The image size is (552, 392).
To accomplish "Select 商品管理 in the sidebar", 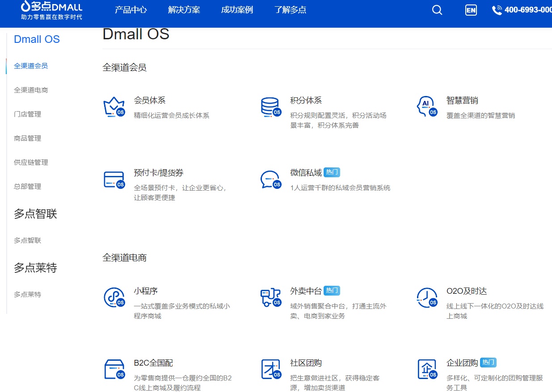I will pyautogui.click(x=27, y=138).
